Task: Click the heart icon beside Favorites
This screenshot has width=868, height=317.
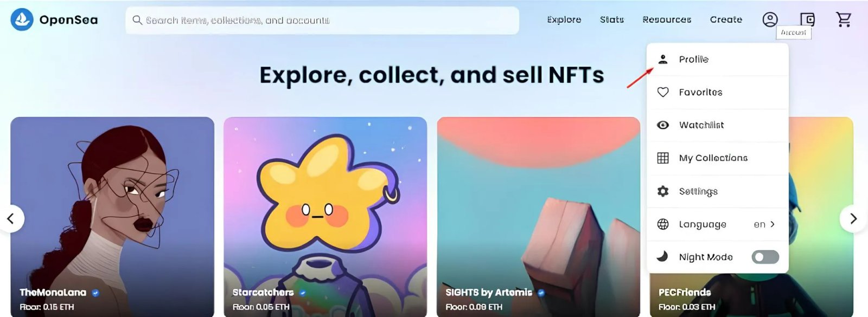Action: [663, 92]
